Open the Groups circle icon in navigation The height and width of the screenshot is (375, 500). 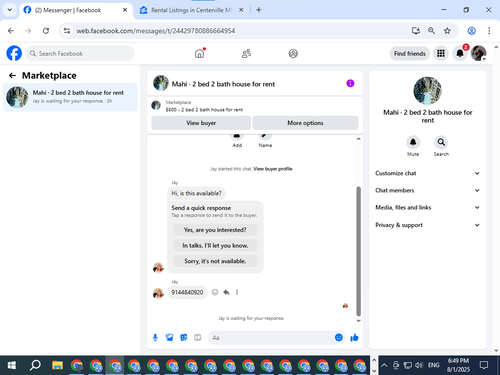click(293, 53)
